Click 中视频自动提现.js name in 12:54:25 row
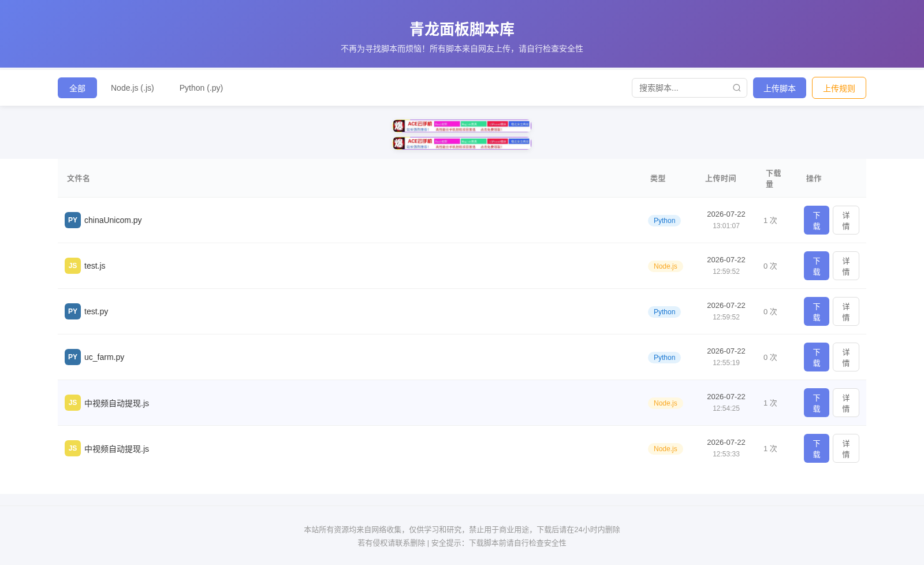Screen dimensions: 924x565 [x=117, y=403]
